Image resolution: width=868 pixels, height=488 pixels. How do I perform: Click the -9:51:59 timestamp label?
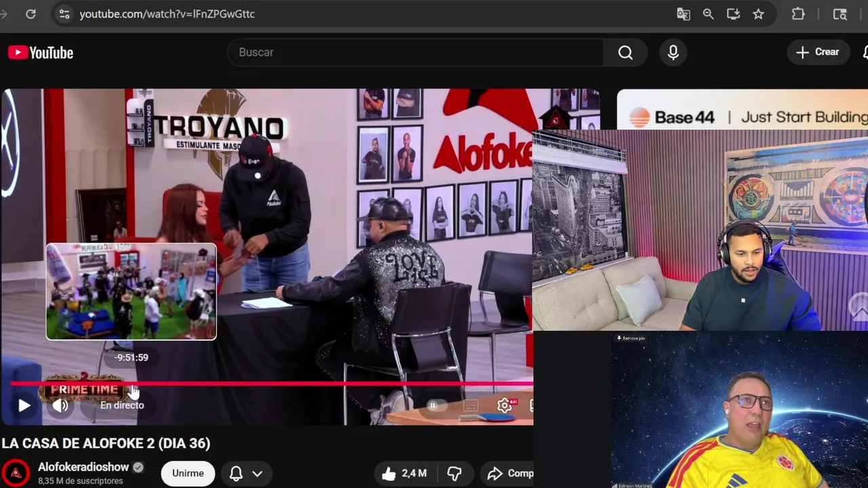(131, 357)
